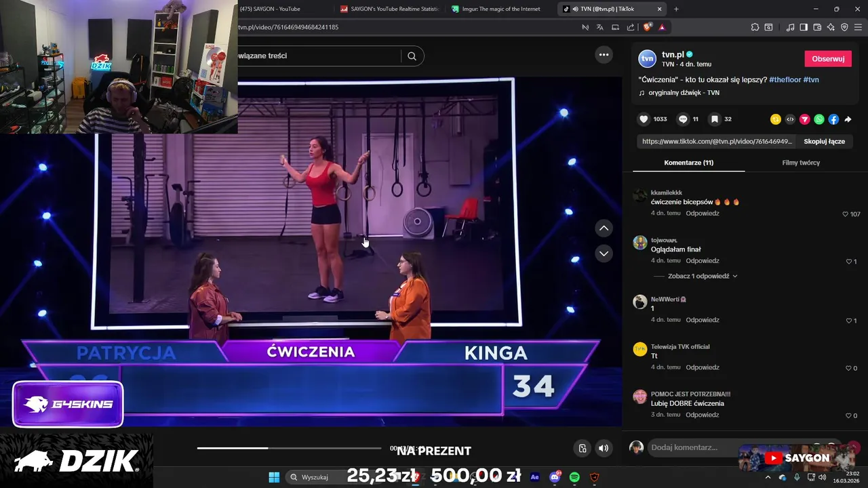Image resolution: width=868 pixels, height=488 pixels.
Task: Like the comment 'Oglądałam finał'
Action: pyautogui.click(x=849, y=262)
